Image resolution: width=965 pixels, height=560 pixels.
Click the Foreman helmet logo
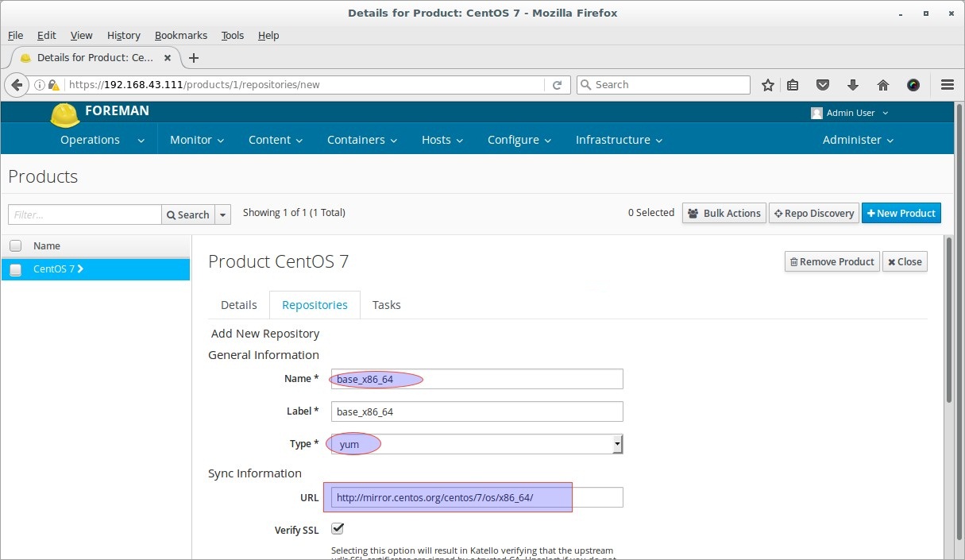(x=64, y=114)
